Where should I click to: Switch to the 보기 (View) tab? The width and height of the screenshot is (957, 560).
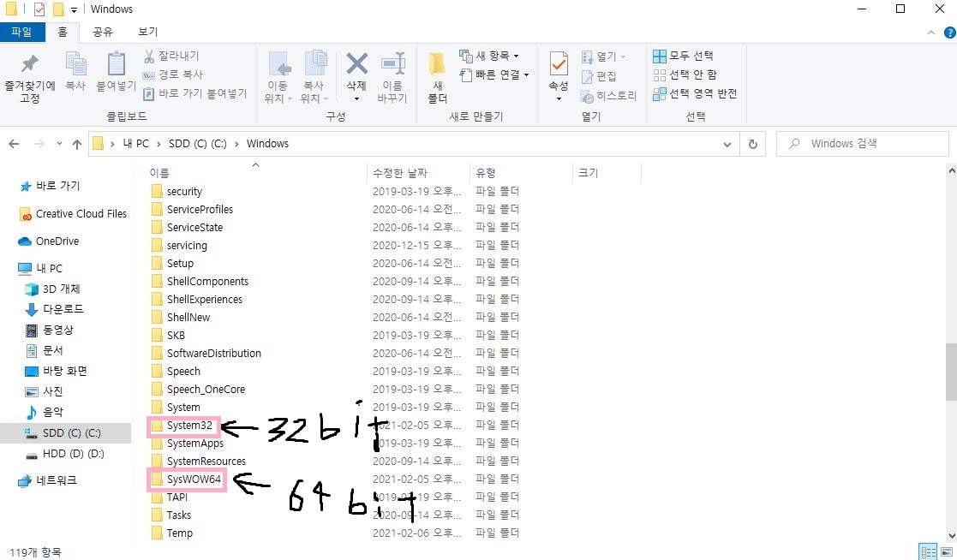pyautogui.click(x=147, y=31)
